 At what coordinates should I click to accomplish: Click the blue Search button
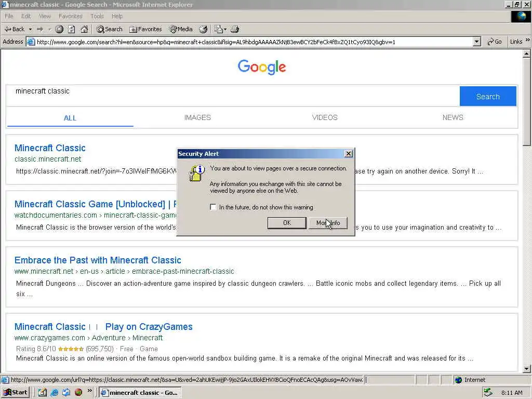488,96
